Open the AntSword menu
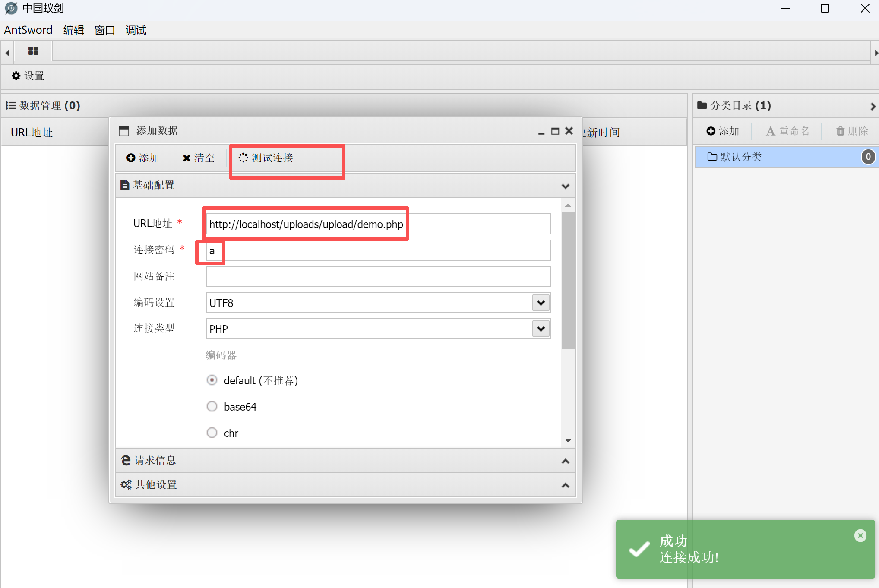This screenshot has width=879, height=588. [28, 30]
